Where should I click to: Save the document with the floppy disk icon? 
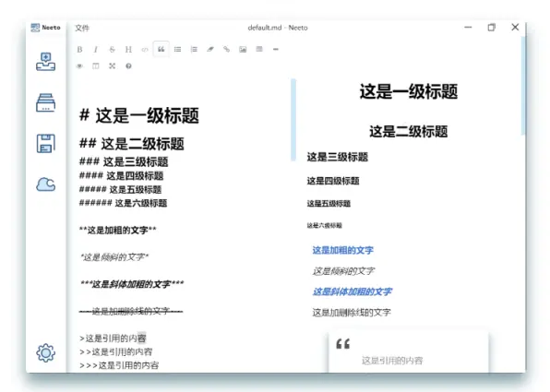(45, 144)
